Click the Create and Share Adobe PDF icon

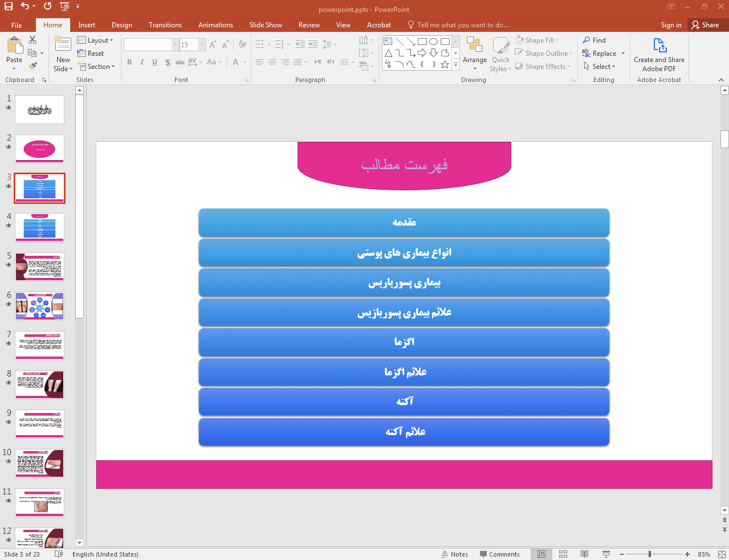659,46
